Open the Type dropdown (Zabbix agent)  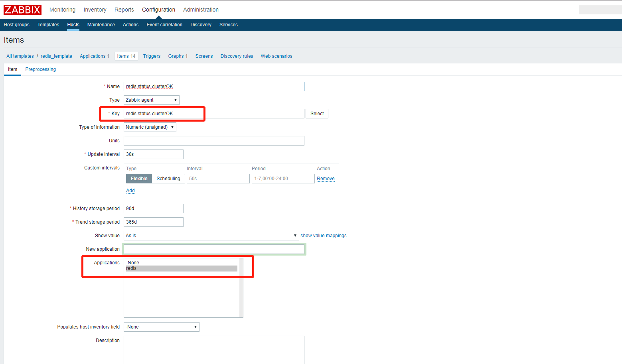[x=152, y=100]
